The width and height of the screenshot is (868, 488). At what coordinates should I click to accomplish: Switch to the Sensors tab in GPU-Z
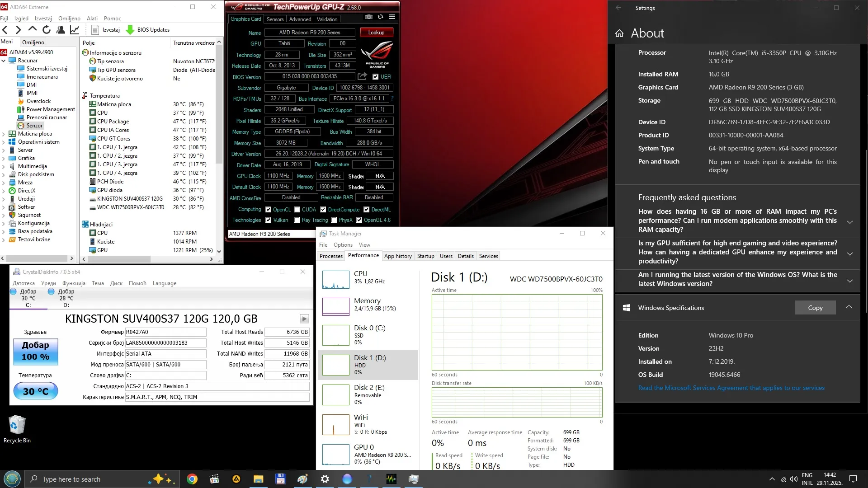click(275, 19)
